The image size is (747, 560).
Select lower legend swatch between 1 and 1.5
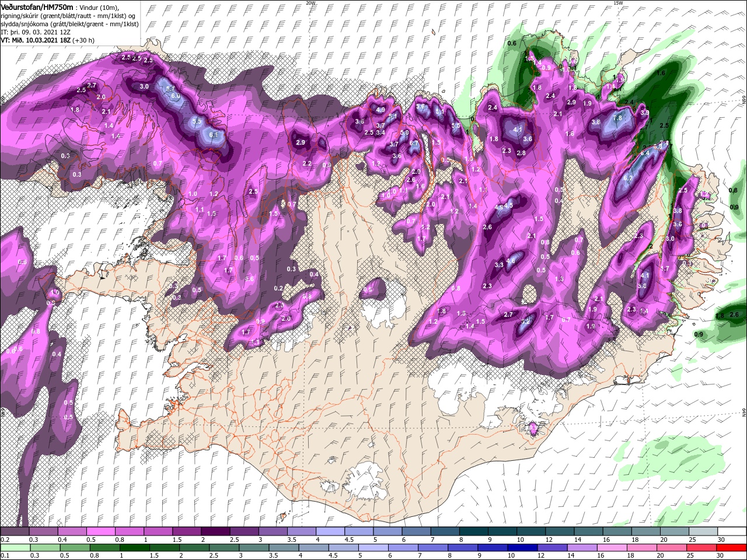(135, 548)
